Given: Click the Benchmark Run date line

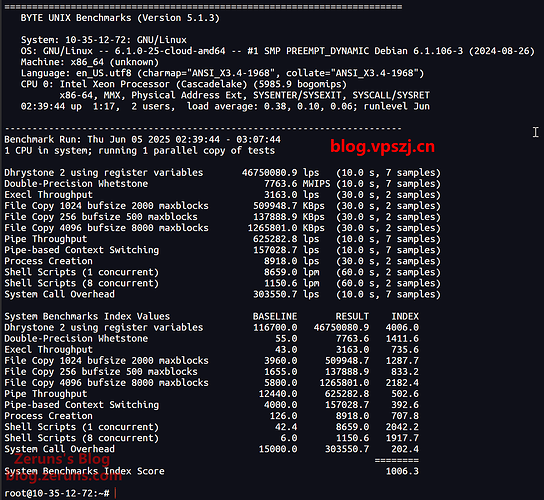Looking at the screenshot, I should point(142,139).
